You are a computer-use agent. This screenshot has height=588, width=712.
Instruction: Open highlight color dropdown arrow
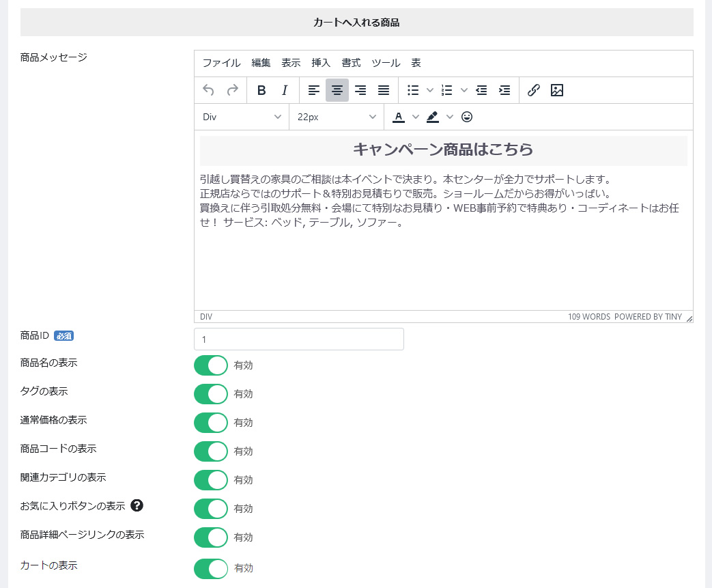point(450,117)
